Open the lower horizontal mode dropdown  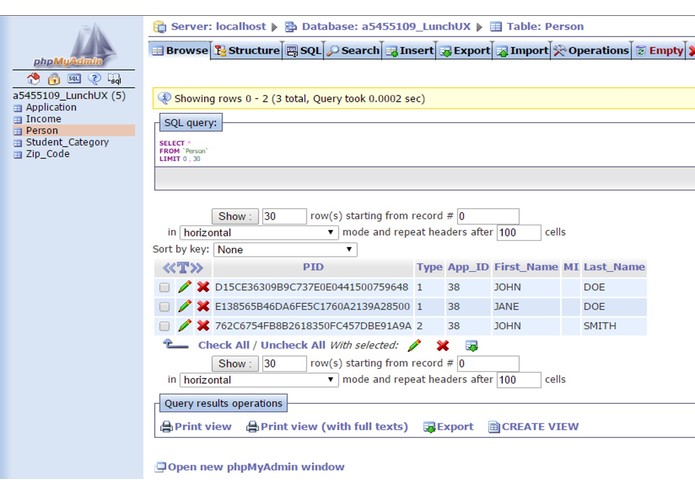click(259, 380)
